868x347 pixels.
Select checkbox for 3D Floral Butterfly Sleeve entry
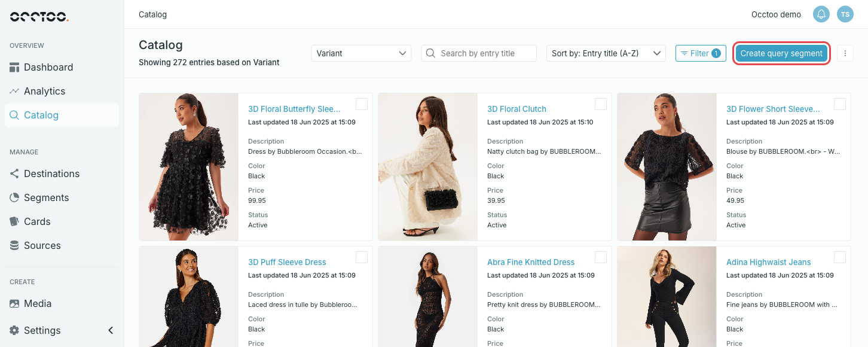coord(362,104)
